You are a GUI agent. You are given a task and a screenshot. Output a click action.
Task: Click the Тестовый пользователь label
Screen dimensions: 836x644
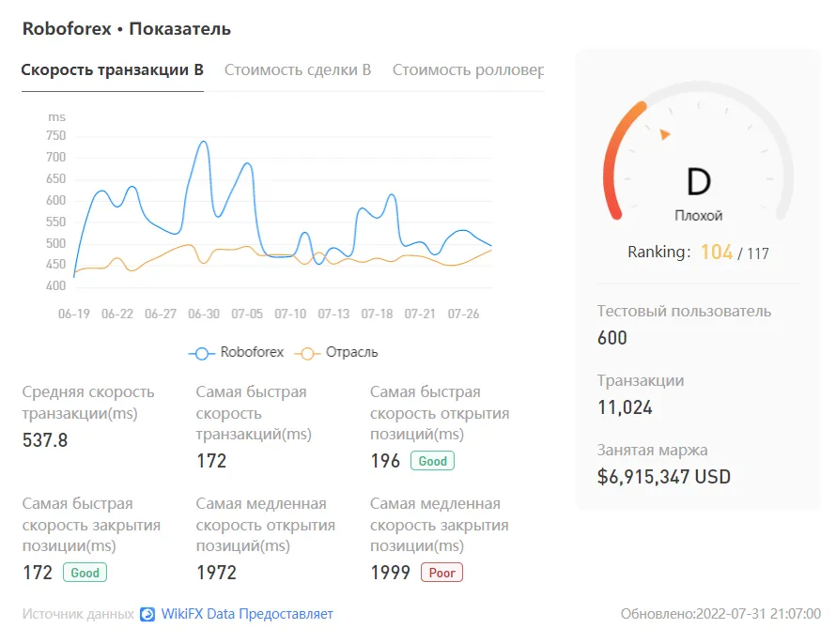684,311
